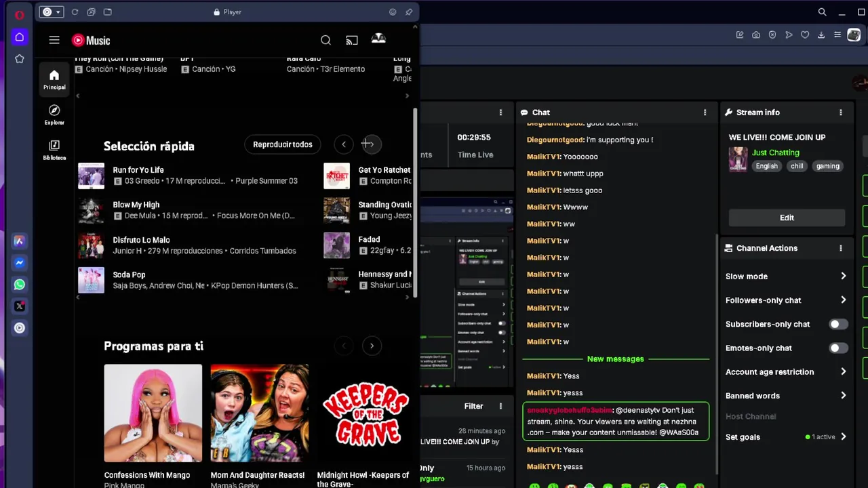868x488 pixels.
Task: Toggle Emotes-only chat switch
Action: click(x=838, y=348)
